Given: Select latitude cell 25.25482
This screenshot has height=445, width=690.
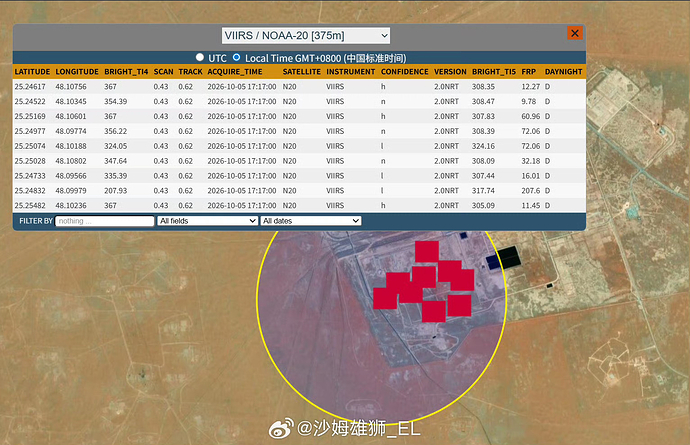Looking at the screenshot, I should pyautogui.click(x=30, y=206).
